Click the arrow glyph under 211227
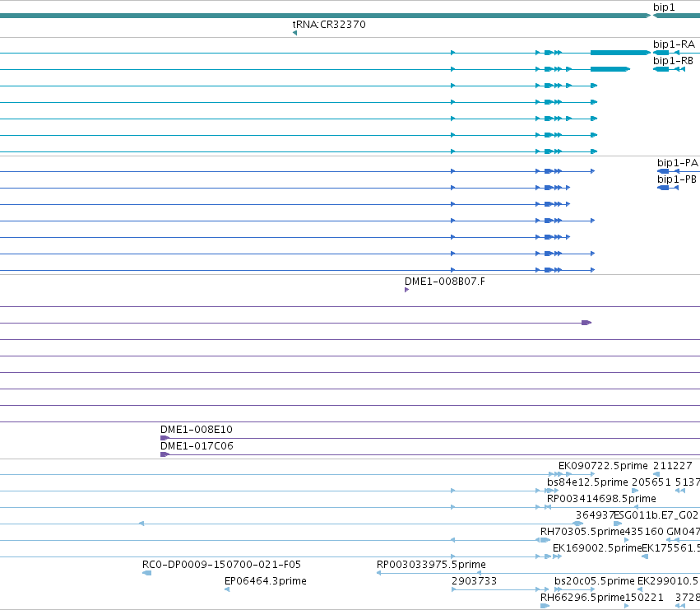Screen dimensions: 700x610 pyautogui.click(x=656, y=474)
